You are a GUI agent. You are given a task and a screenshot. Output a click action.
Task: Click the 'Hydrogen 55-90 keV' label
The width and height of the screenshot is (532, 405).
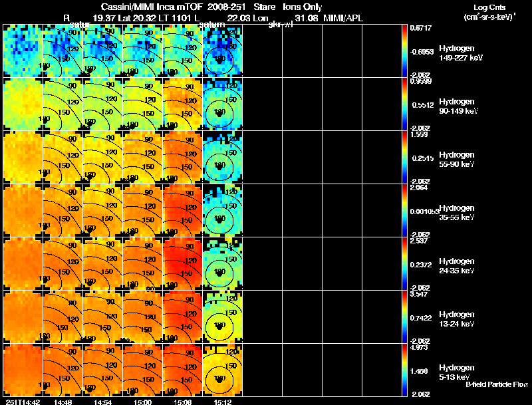tap(457, 160)
